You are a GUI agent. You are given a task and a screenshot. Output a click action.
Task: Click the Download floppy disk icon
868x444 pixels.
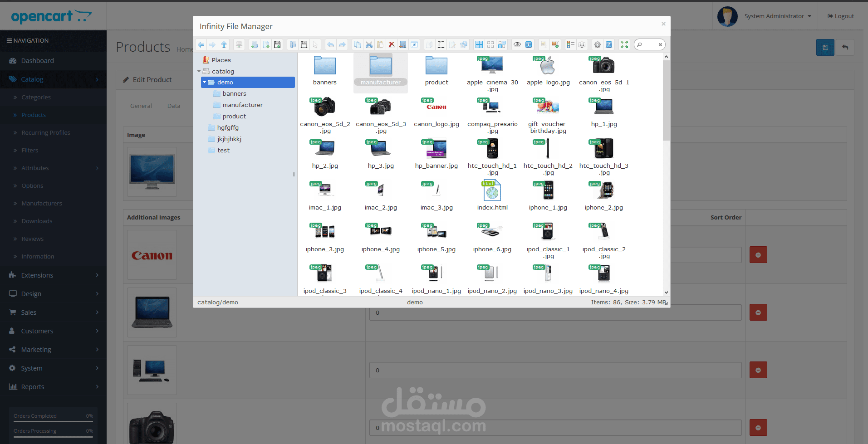point(304,44)
